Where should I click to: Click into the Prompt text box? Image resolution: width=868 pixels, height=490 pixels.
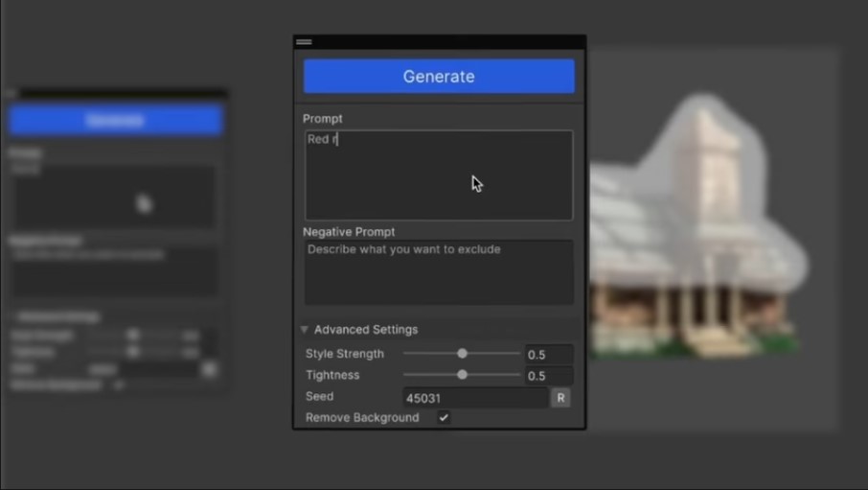click(439, 175)
